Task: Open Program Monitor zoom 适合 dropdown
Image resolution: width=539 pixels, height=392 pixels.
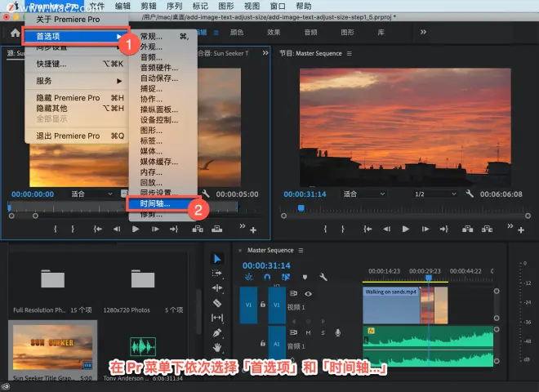Action: (x=364, y=194)
